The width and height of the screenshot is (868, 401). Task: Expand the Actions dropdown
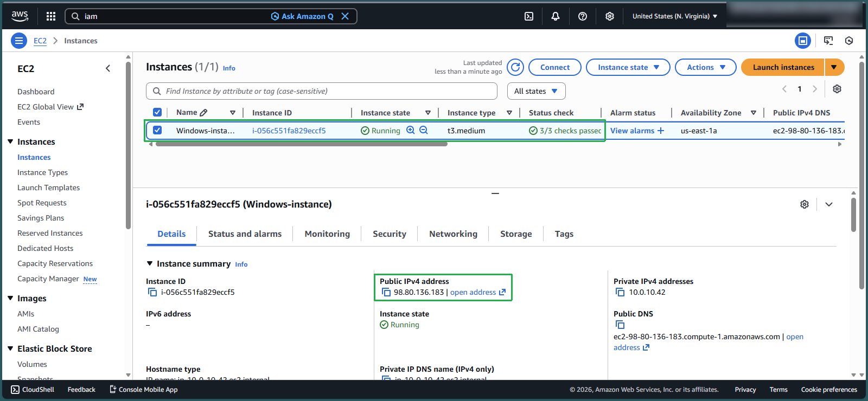[705, 67]
